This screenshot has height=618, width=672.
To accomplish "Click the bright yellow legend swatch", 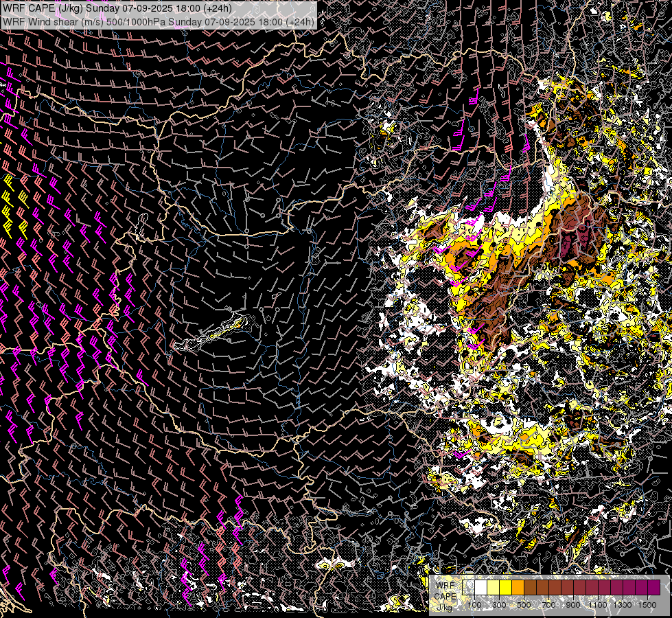I will pos(506,587).
